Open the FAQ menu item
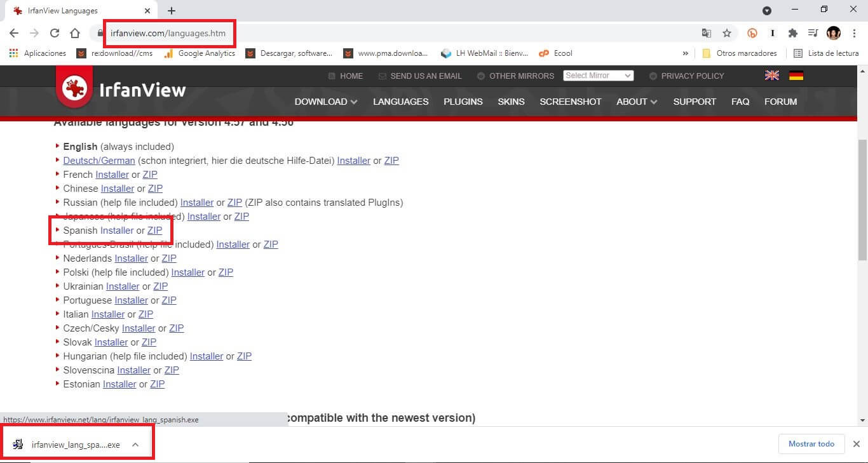Image resolution: width=868 pixels, height=463 pixels. [740, 102]
